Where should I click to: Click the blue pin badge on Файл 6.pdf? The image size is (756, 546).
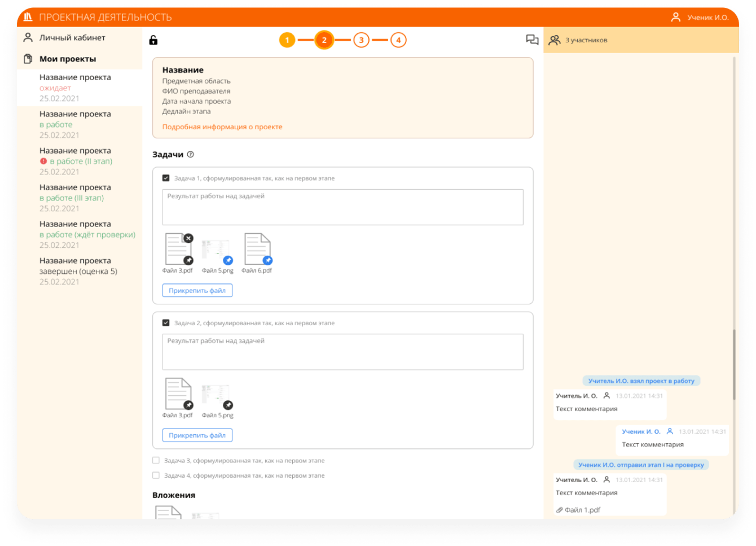click(267, 260)
